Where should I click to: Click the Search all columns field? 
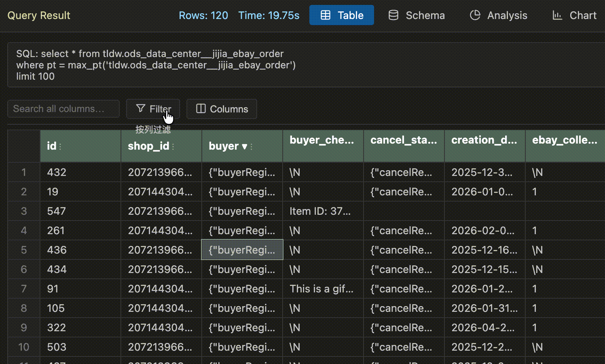coord(63,109)
